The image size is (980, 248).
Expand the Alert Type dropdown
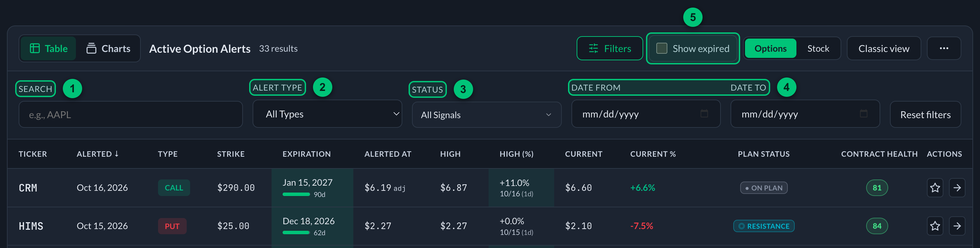coord(327,114)
